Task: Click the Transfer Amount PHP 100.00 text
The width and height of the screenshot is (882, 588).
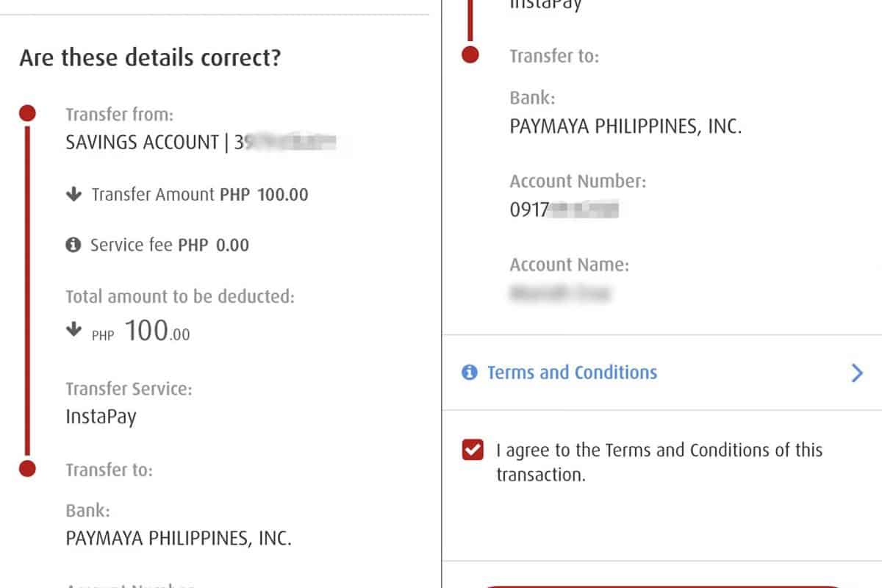Action: point(199,195)
